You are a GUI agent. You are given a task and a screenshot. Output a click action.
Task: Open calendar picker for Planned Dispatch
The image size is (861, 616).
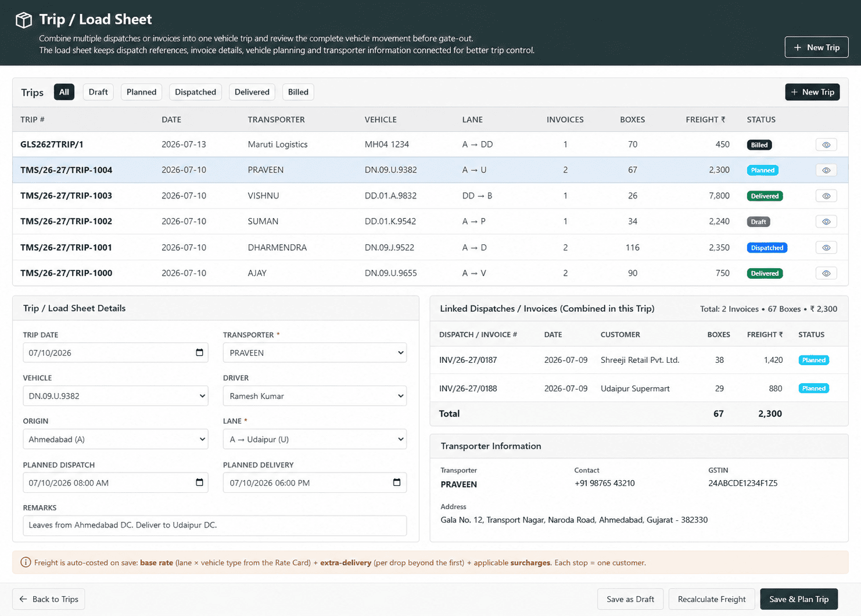click(x=199, y=482)
